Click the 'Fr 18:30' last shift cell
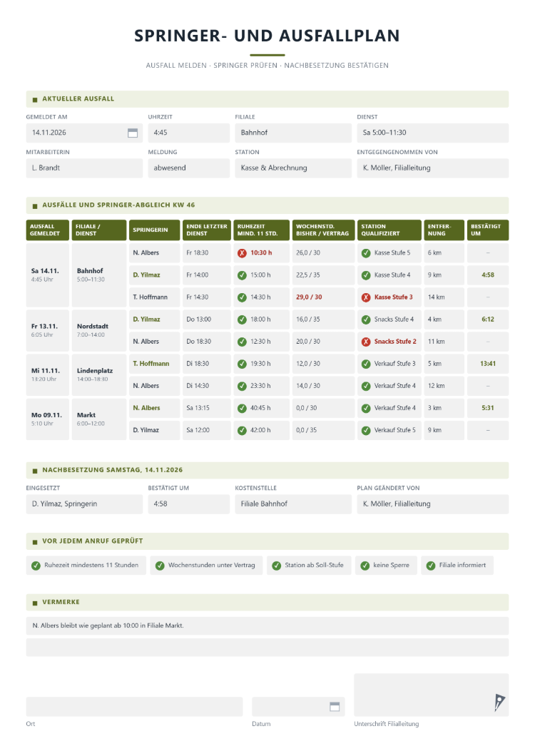The width and height of the screenshot is (535, 756). (206, 253)
